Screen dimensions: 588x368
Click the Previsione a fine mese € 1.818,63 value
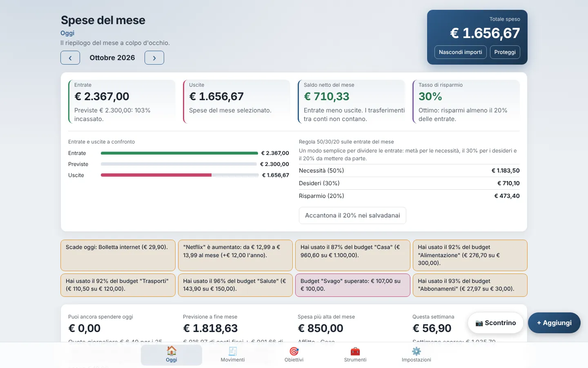[x=210, y=328]
